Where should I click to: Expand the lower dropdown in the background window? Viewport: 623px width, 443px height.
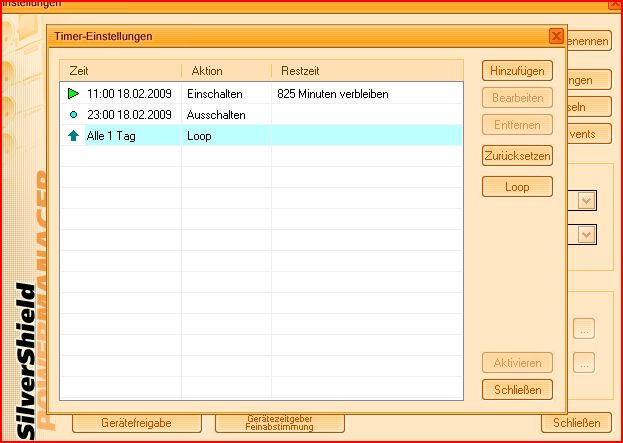587,234
